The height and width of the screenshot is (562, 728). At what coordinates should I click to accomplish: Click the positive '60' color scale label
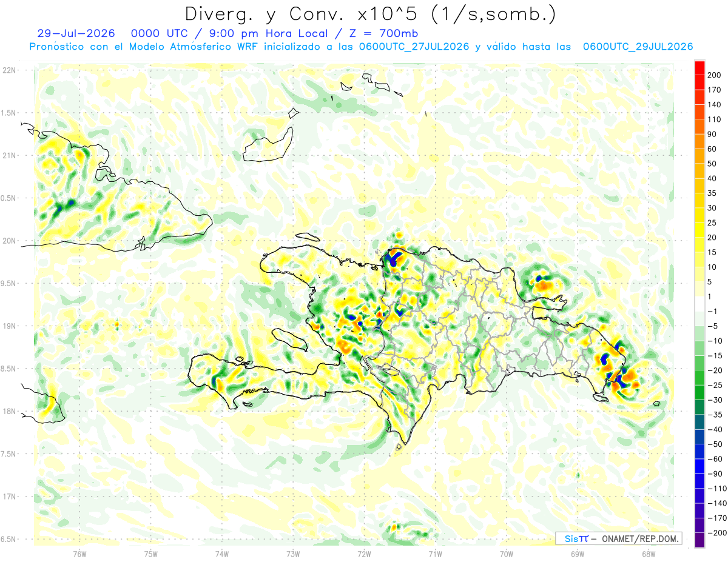click(712, 149)
